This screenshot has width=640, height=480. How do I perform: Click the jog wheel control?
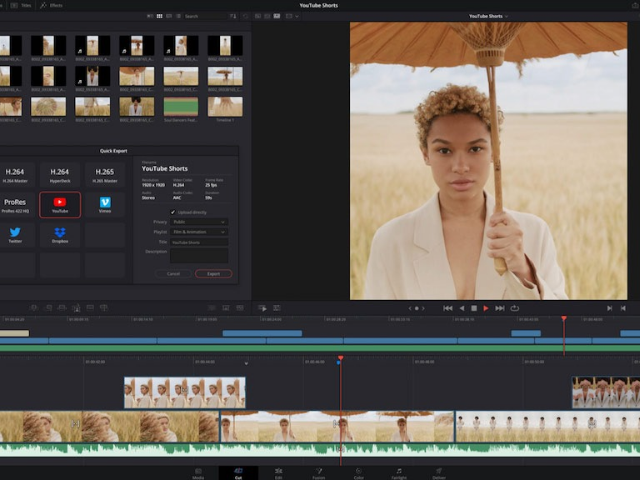[417, 308]
